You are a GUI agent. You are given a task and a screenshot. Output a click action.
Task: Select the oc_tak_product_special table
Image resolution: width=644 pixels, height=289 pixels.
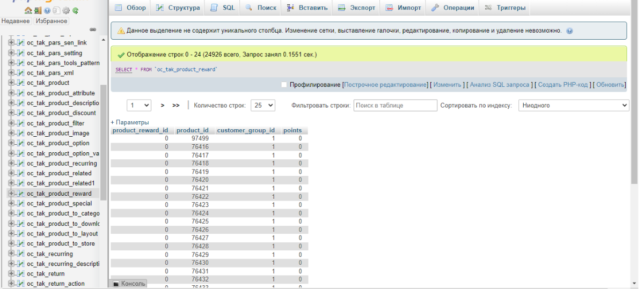(59, 203)
